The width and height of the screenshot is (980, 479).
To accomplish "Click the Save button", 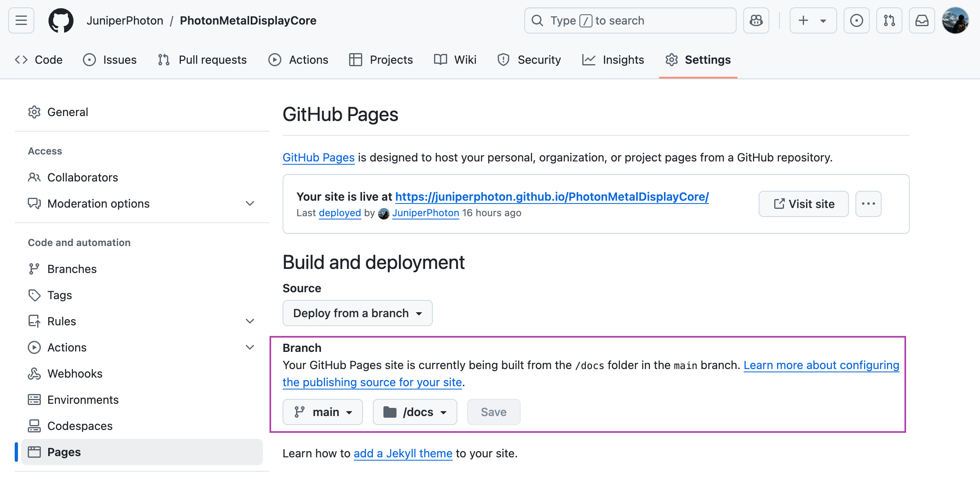I will [494, 412].
